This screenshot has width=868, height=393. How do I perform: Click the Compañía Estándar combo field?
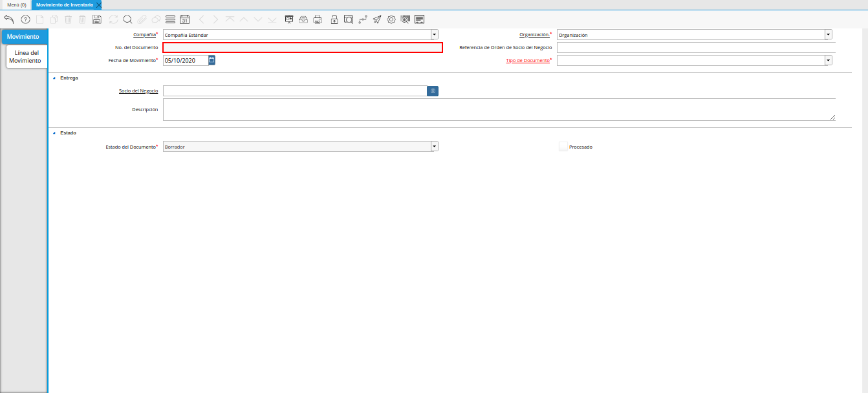click(x=297, y=35)
